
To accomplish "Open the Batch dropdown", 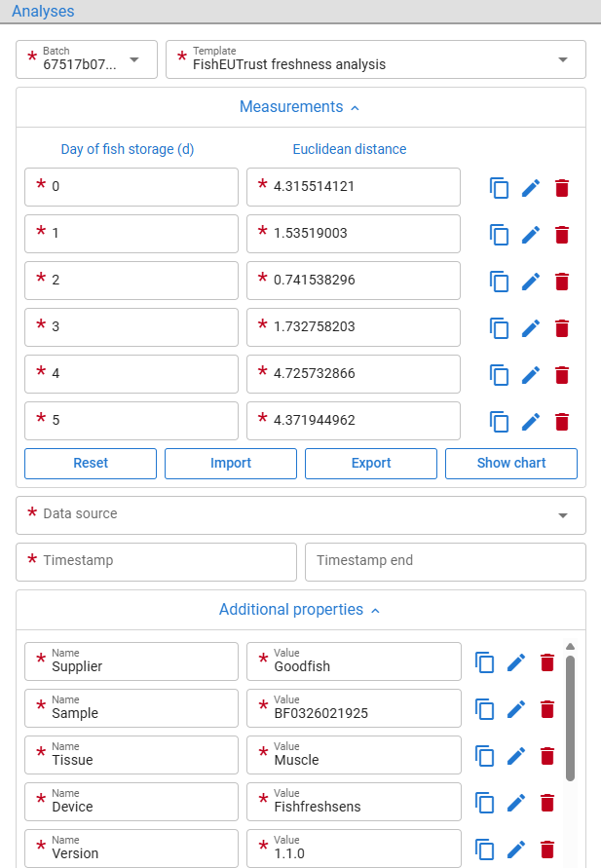I will tap(87, 59).
